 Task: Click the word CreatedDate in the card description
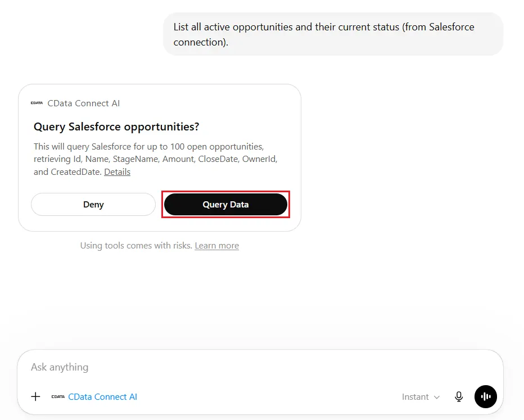coord(76,171)
